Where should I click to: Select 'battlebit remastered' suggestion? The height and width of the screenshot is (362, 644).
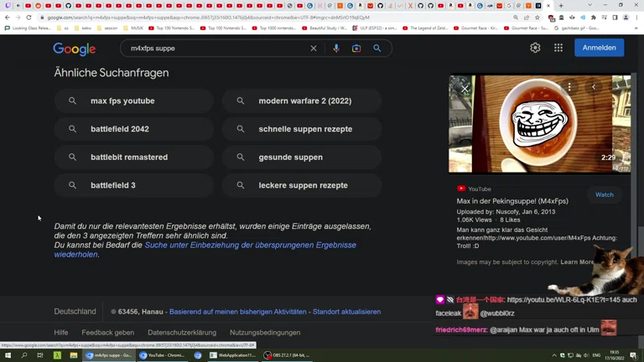[134, 158]
